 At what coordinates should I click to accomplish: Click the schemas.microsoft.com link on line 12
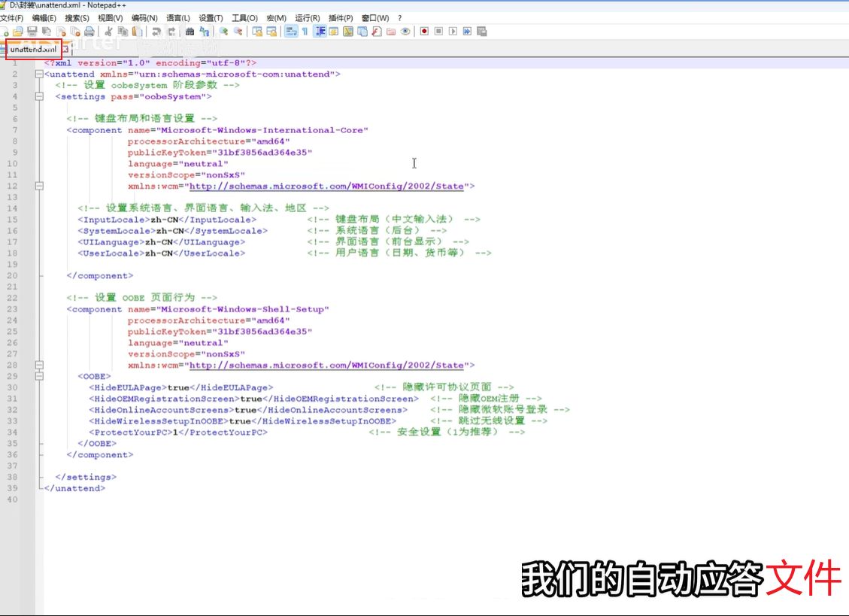pos(327,186)
